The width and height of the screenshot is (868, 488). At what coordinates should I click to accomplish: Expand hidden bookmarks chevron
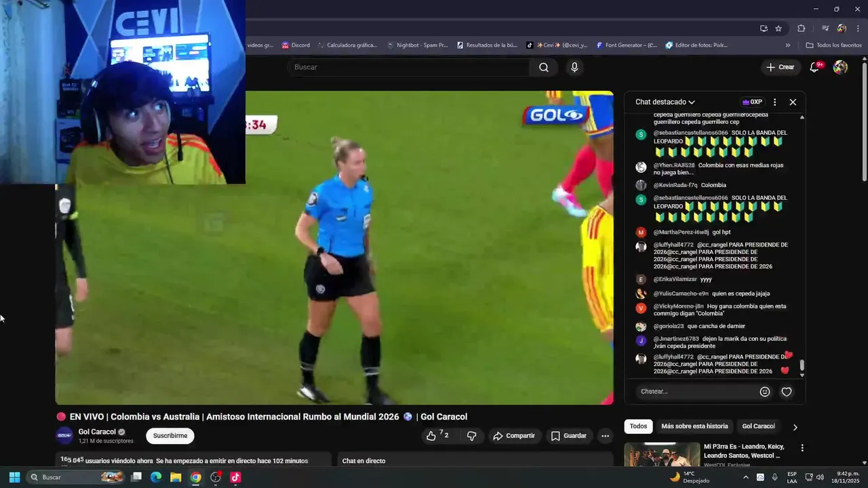pyautogui.click(x=787, y=45)
